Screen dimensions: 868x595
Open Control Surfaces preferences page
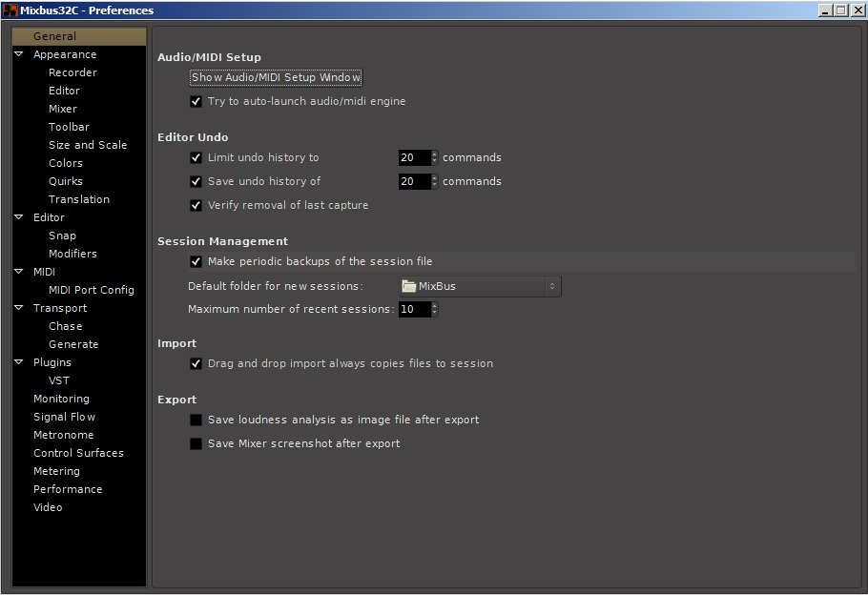click(x=78, y=453)
